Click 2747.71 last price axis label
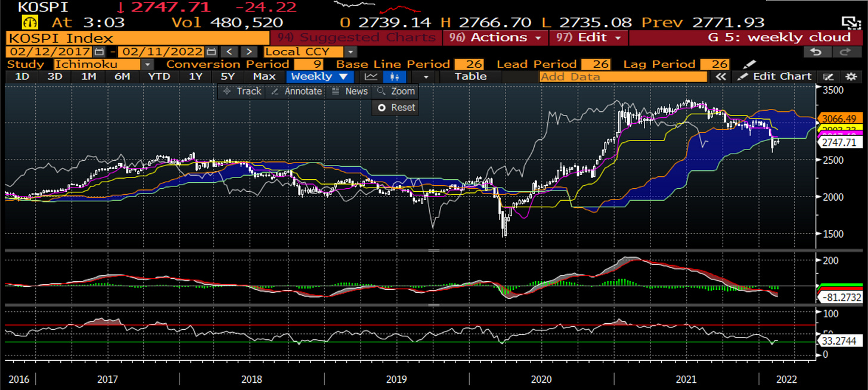The image size is (868, 390). 840,143
